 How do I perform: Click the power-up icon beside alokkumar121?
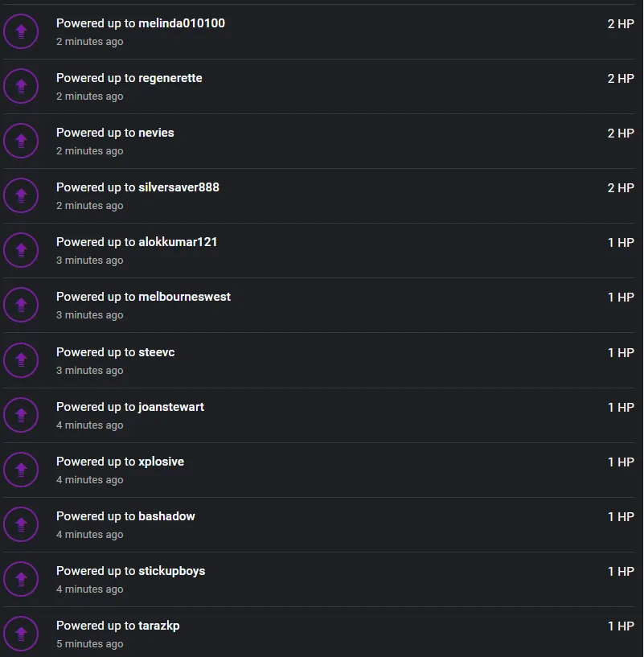tap(21, 250)
